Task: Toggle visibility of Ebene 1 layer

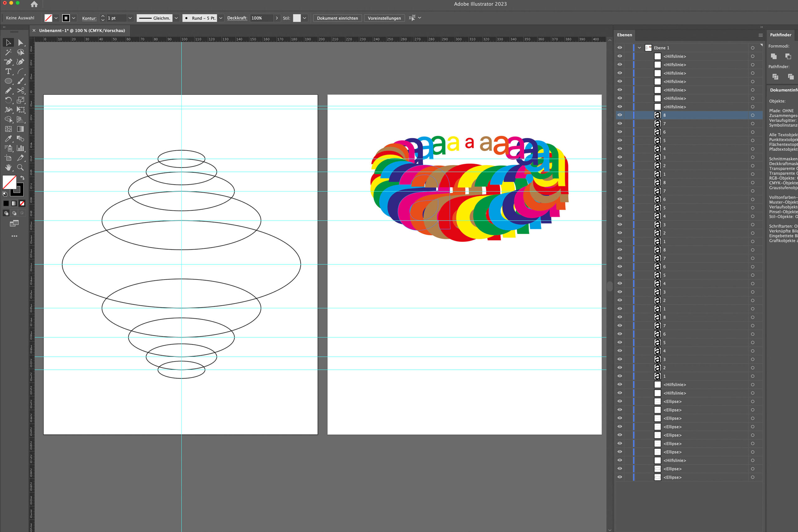Action: click(x=619, y=48)
